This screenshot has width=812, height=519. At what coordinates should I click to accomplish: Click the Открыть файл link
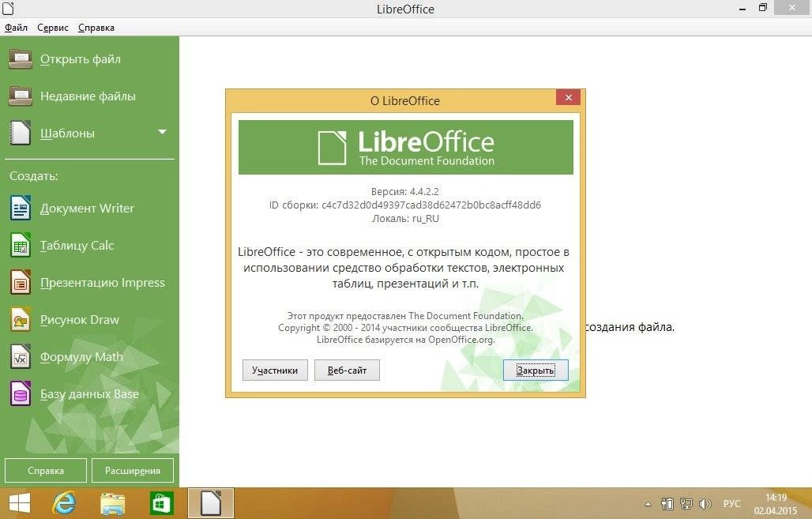pos(81,59)
